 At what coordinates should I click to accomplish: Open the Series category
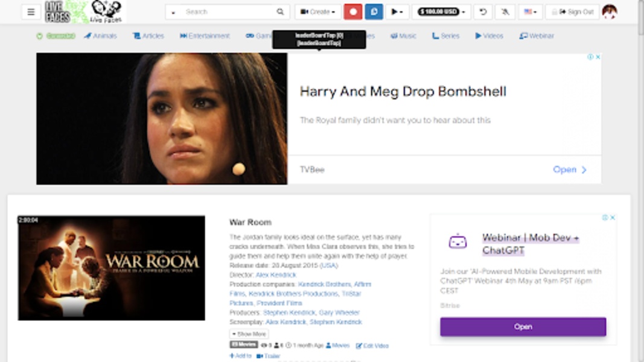click(445, 36)
